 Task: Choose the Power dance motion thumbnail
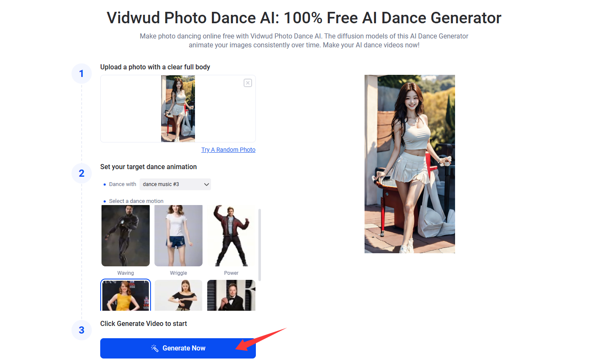[231, 235]
